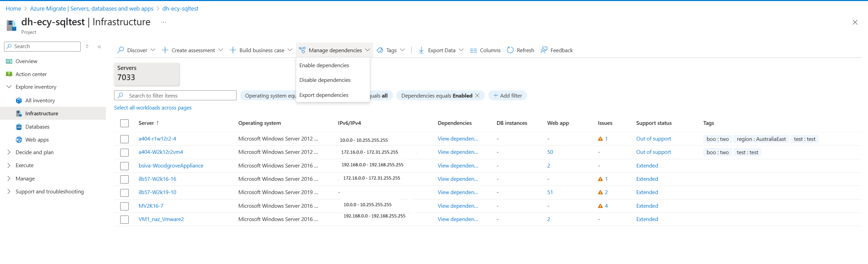Click warning icon in ilb57-W2k19-10 row
The height and width of the screenshot is (264, 868).
click(x=600, y=192)
